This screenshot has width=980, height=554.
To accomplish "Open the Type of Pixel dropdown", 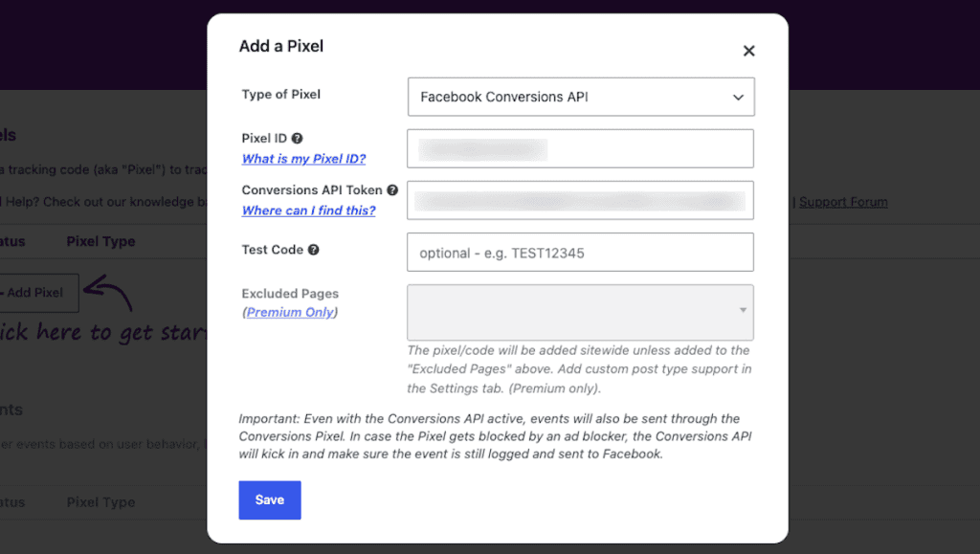I will click(581, 97).
